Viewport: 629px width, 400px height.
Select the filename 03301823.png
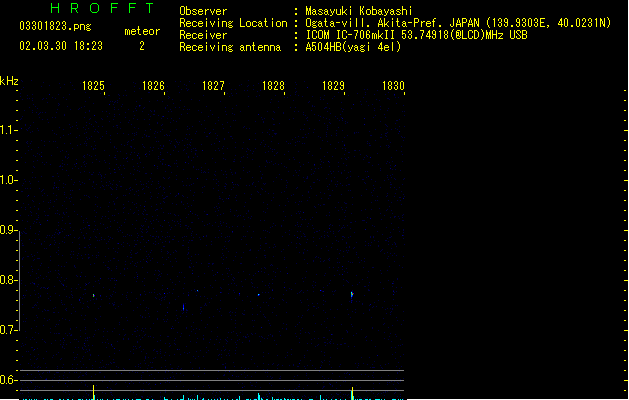coord(55,26)
